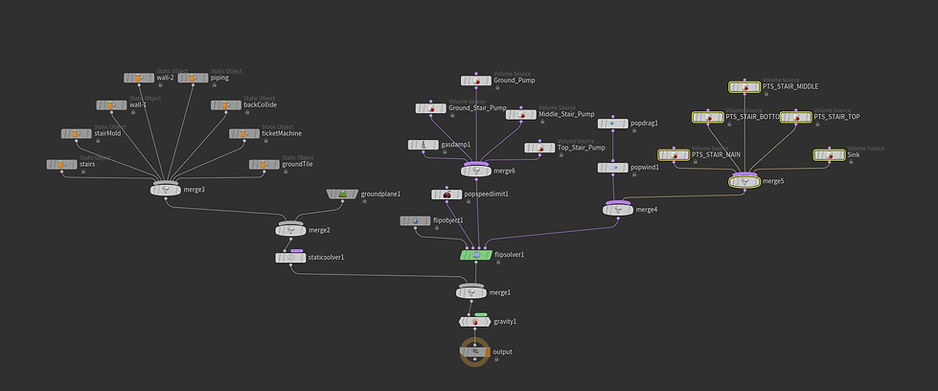Select the PTS_STAIR_MAIN volume source node
938x391 pixels.
[x=674, y=155]
